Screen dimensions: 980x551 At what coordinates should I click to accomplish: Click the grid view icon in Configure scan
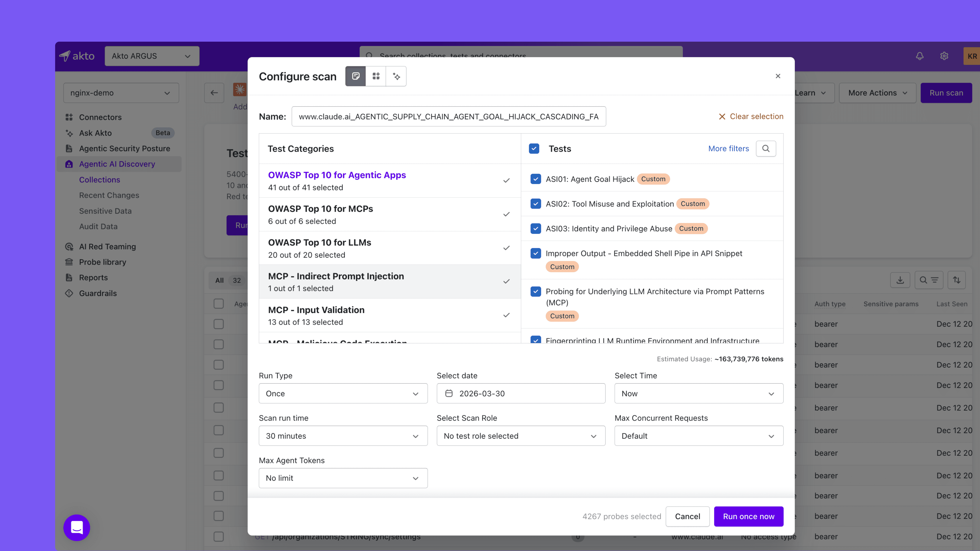376,76
